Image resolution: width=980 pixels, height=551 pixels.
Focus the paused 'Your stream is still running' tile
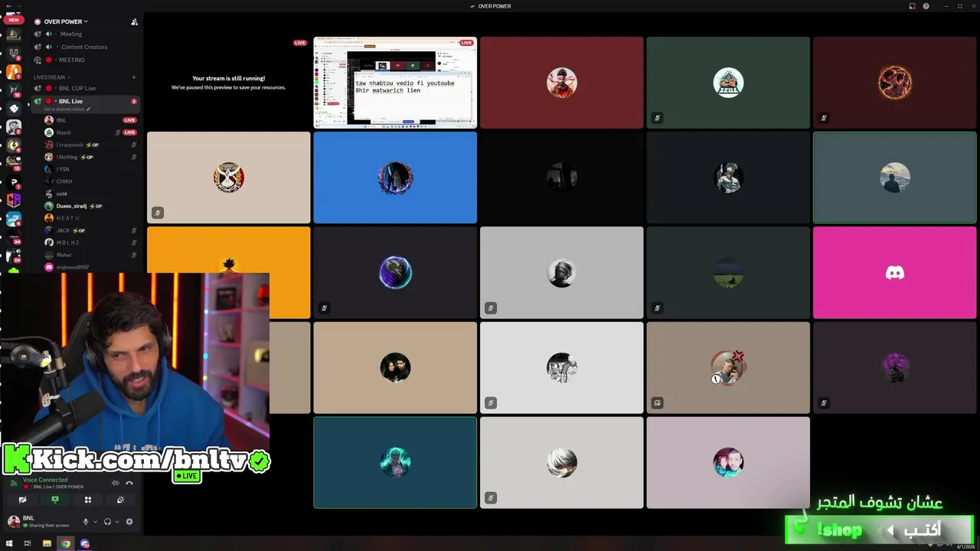click(x=228, y=83)
